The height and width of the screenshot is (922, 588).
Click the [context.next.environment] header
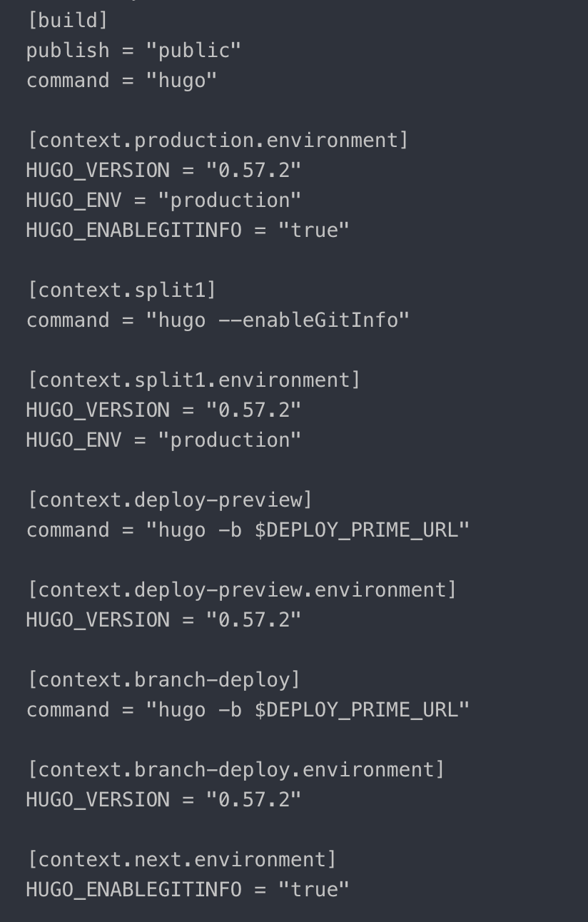pyautogui.click(x=181, y=859)
